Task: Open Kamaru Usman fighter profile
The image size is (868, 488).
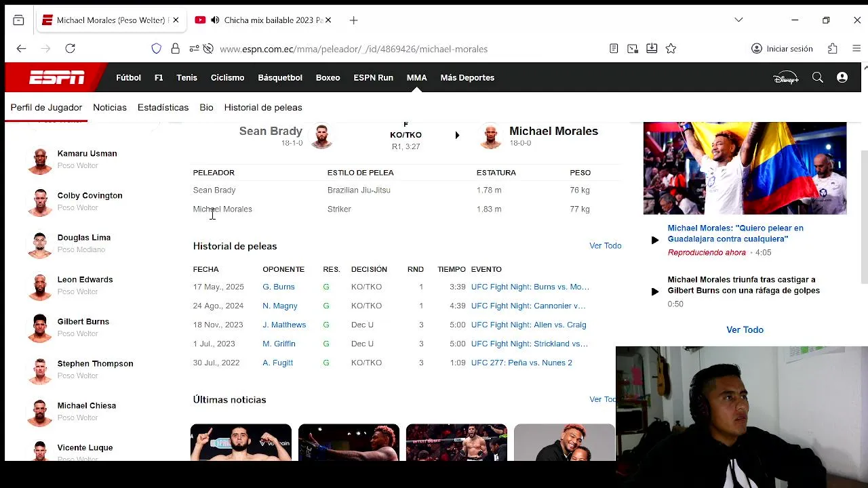Action: tap(87, 154)
